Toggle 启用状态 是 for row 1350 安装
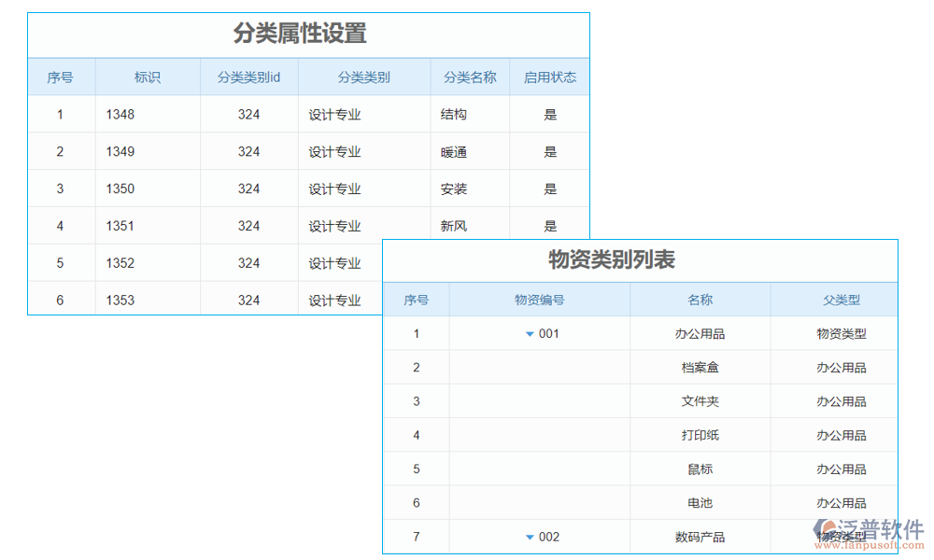The image size is (934, 560). point(550,189)
